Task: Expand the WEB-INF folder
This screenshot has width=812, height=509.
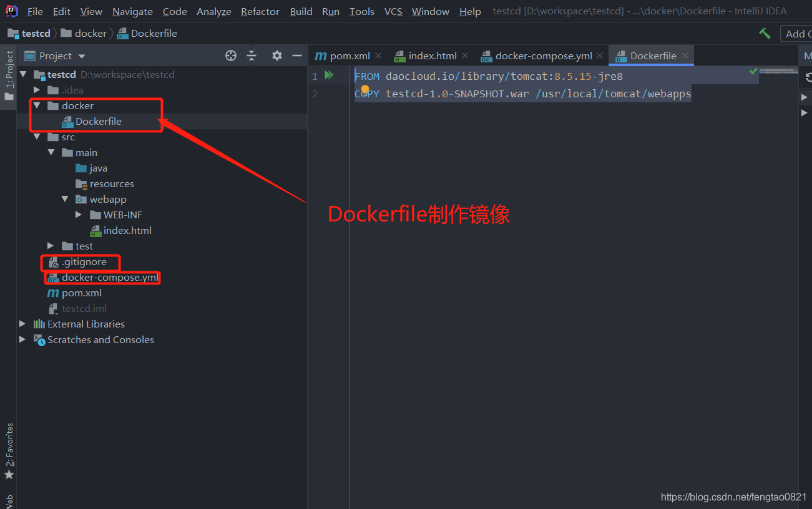Action: point(79,215)
